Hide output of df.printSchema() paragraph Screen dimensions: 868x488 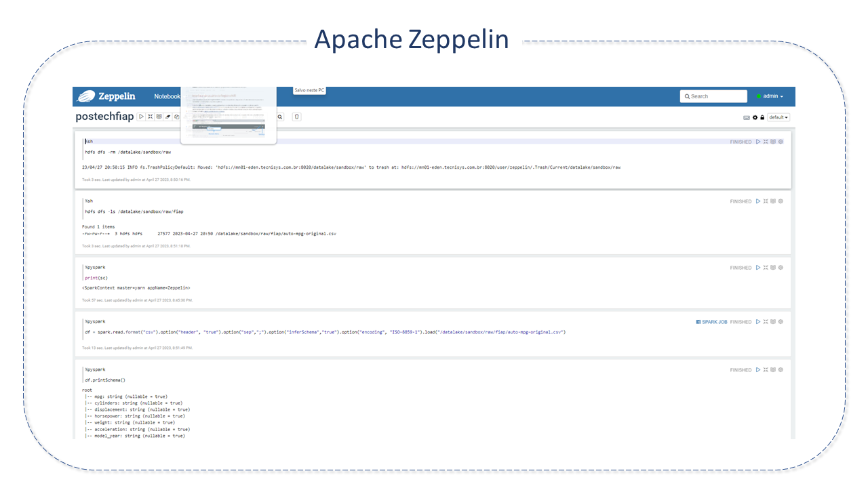773,370
